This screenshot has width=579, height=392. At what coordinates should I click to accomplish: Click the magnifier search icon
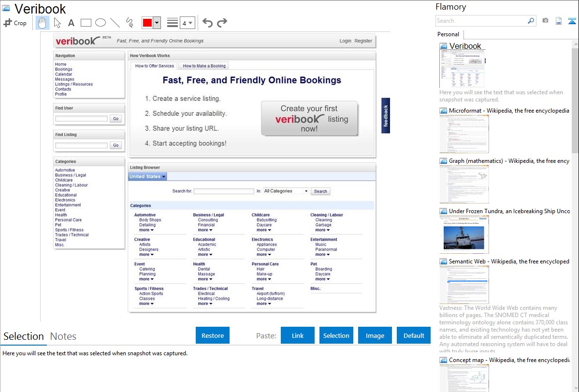point(531,21)
